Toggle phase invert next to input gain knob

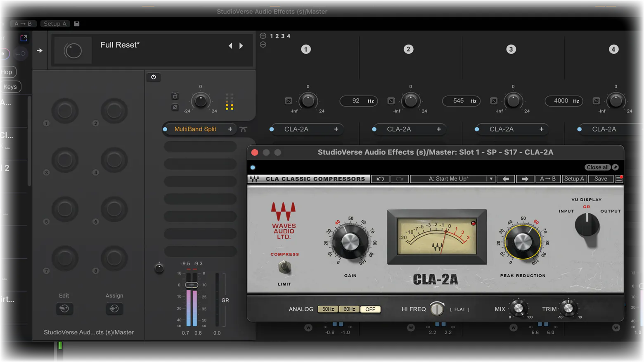click(175, 107)
